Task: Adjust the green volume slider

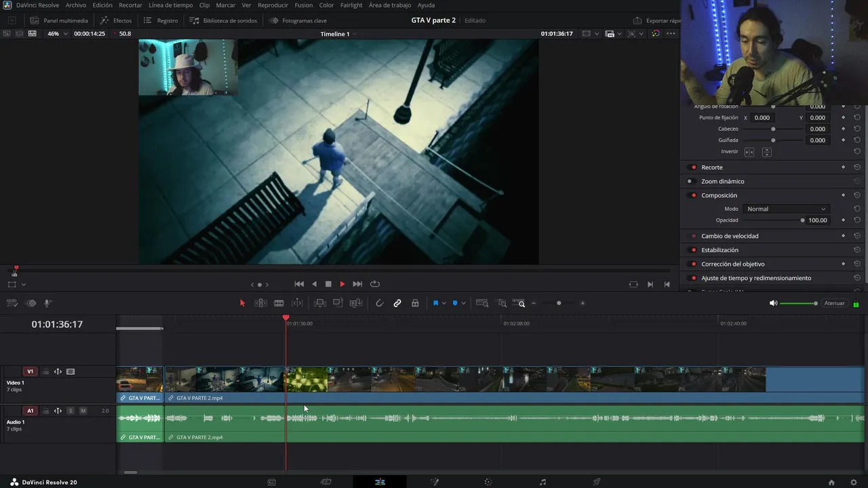Action: click(799, 303)
